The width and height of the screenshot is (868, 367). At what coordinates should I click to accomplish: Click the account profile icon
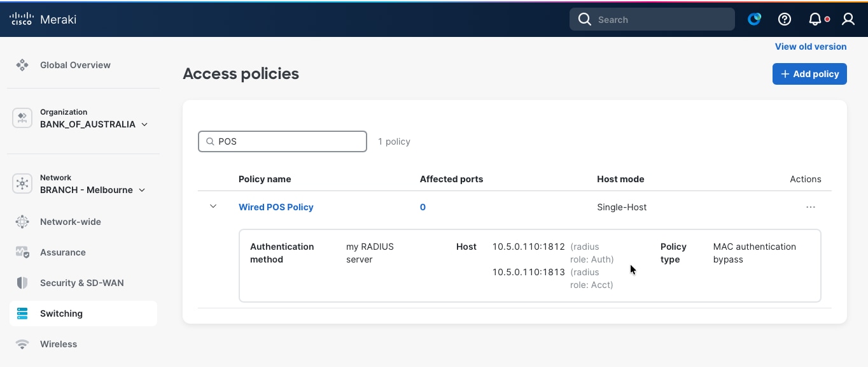pos(848,19)
